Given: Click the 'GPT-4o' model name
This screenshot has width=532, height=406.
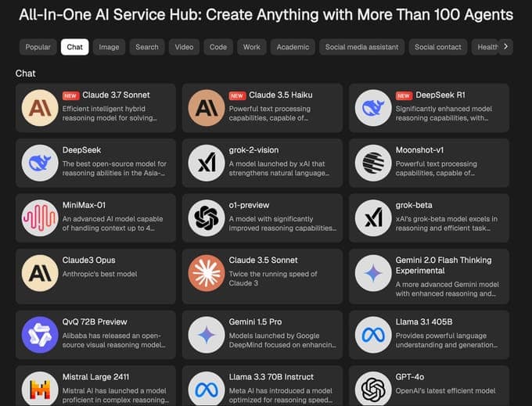Looking at the screenshot, I should coord(409,377).
